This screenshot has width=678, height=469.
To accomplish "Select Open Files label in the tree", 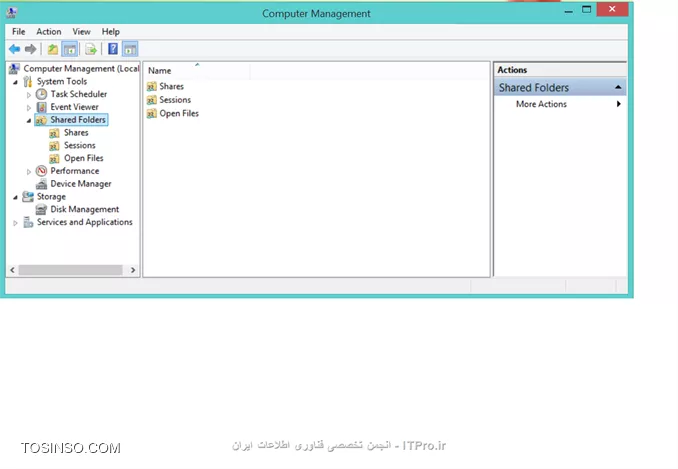I will (84, 158).
